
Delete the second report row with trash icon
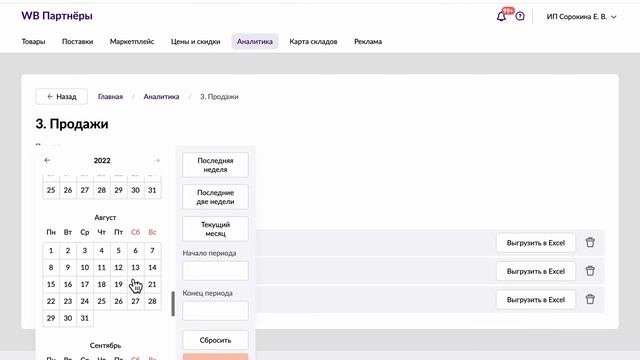pyautogui.click(x=590, y=271)
